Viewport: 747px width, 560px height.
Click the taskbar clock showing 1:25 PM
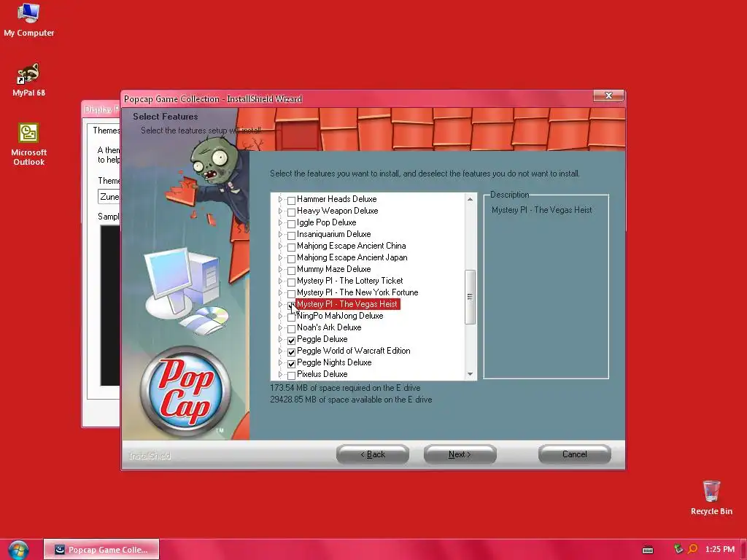click(720, 550)
